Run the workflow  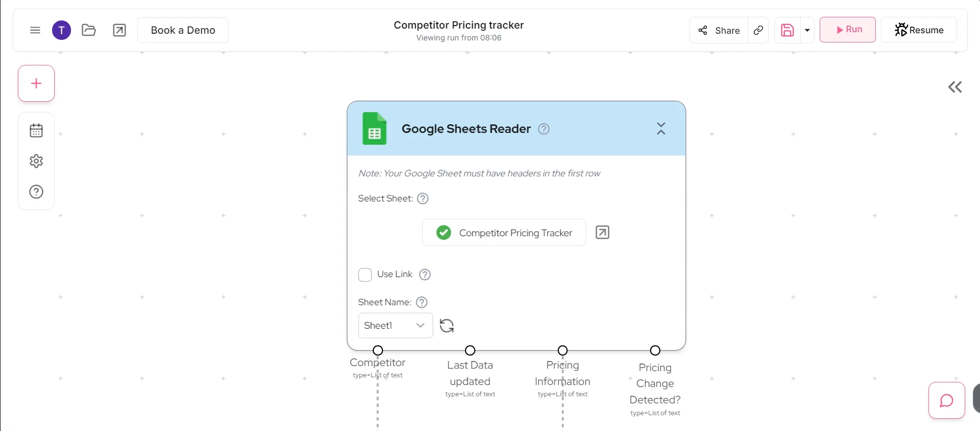click(848, 30)
